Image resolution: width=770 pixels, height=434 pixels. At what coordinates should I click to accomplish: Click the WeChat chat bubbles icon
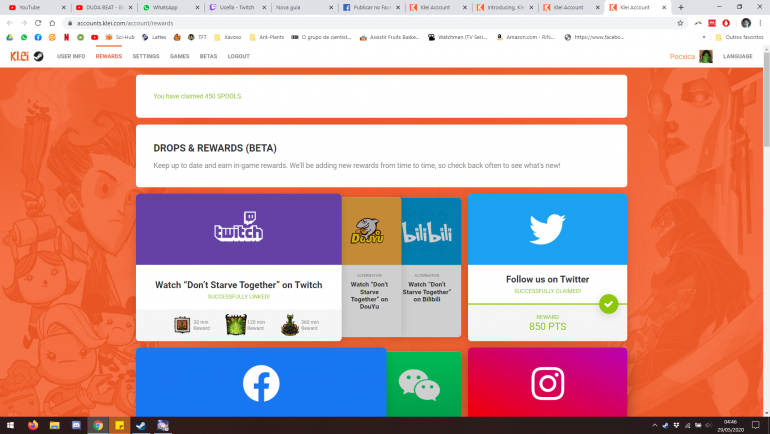tap(419, 385)
